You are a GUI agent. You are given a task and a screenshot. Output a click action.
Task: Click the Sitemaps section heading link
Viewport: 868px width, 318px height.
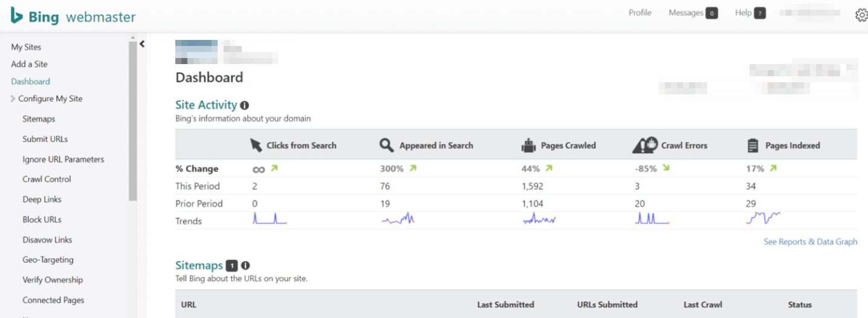(x=199, y=265)
